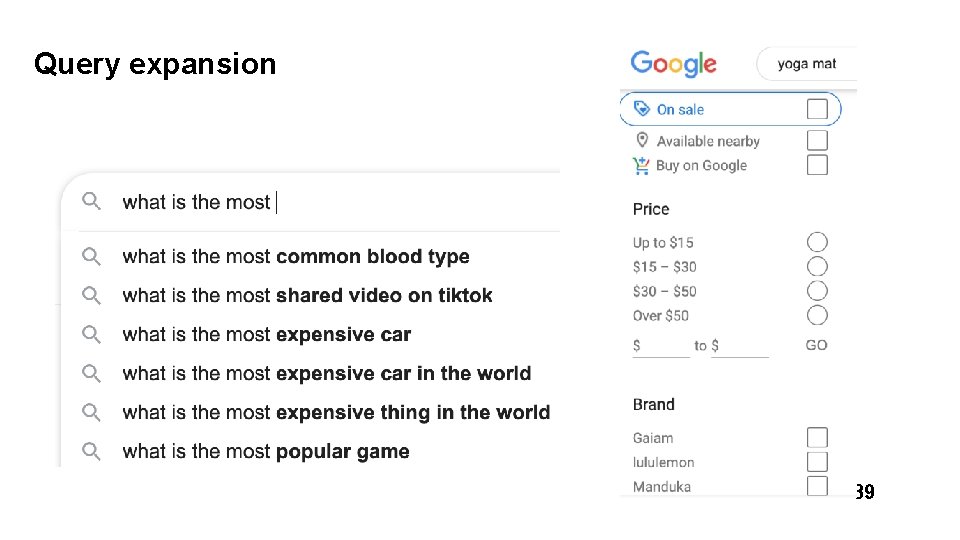Choose the $30 – $50 price radio button

[817, 291]
